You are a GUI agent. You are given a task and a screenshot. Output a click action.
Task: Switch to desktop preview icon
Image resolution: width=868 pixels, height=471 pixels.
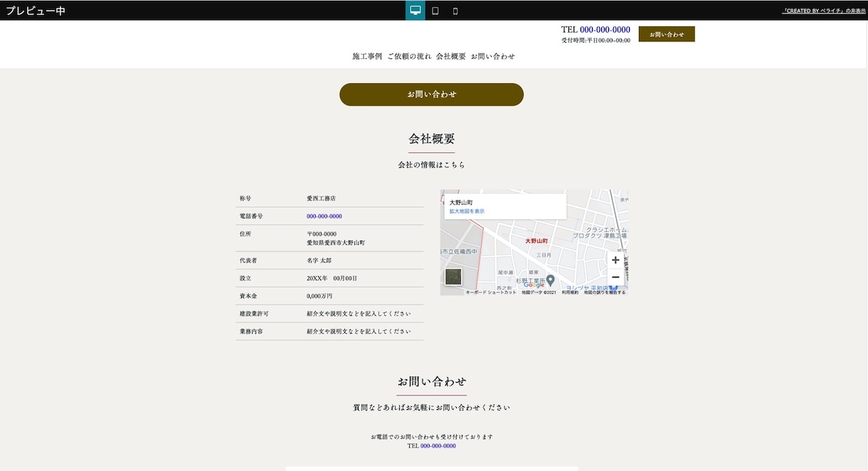click(416, 11)
